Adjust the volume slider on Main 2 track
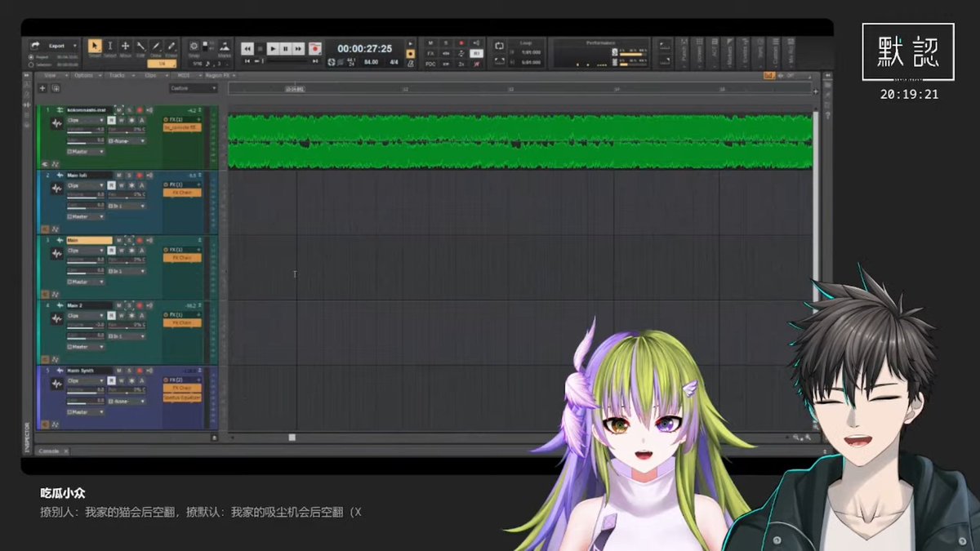Viewport: 980px width, 551px height. coord(86,324)
